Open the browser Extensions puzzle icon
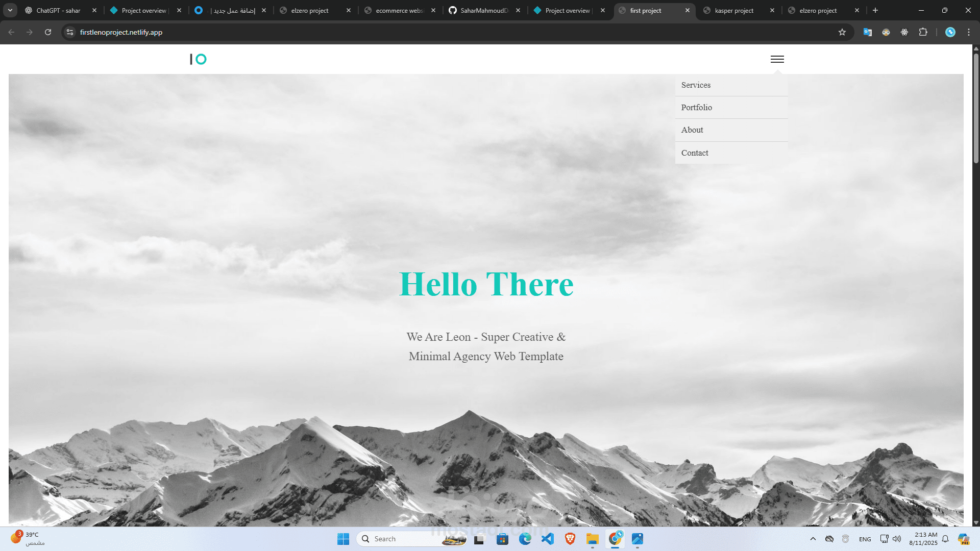Viewport: 980px width, 551px height. point(923,32)
